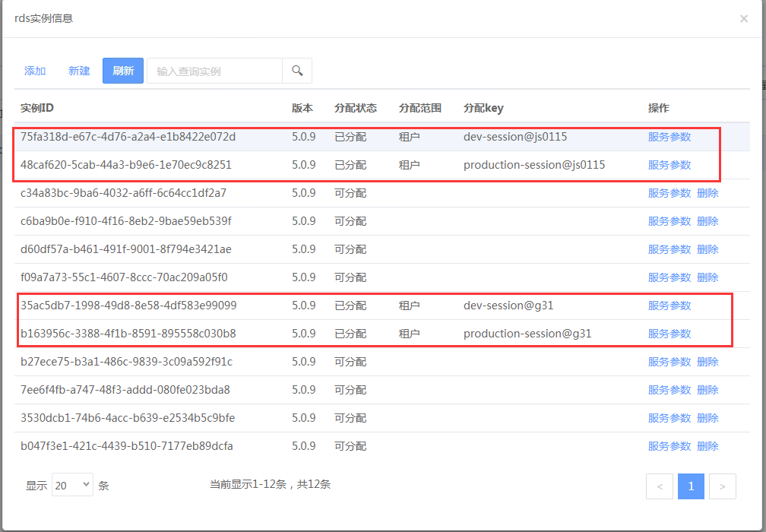Select instance ID 75fa318d-e67c-4d76-a2a4-e1b8422e072d

[x=128, y=137]
